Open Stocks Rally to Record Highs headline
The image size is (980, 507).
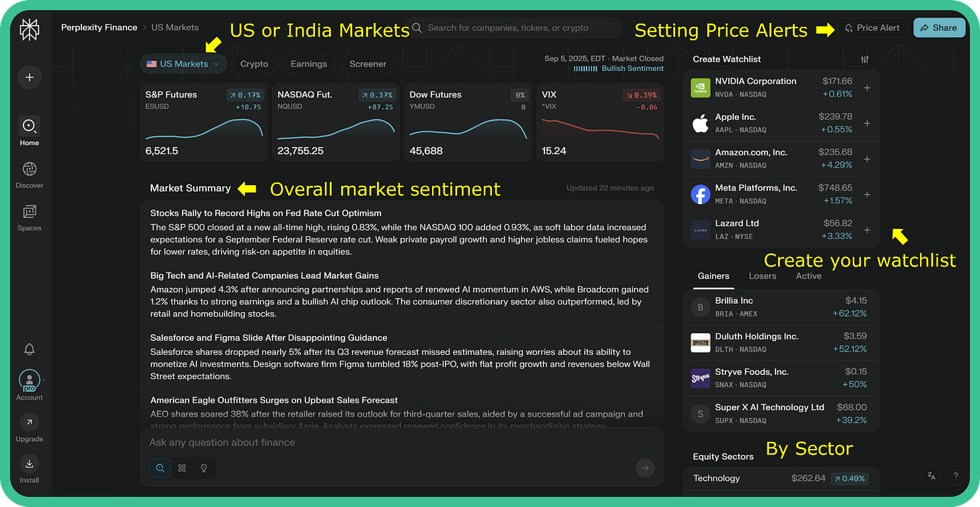[x=266, y=213]
